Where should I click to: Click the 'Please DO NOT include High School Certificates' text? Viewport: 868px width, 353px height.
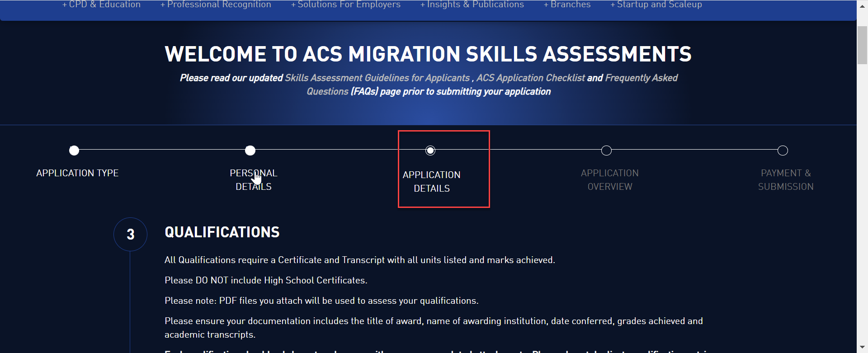coord(266,280)
